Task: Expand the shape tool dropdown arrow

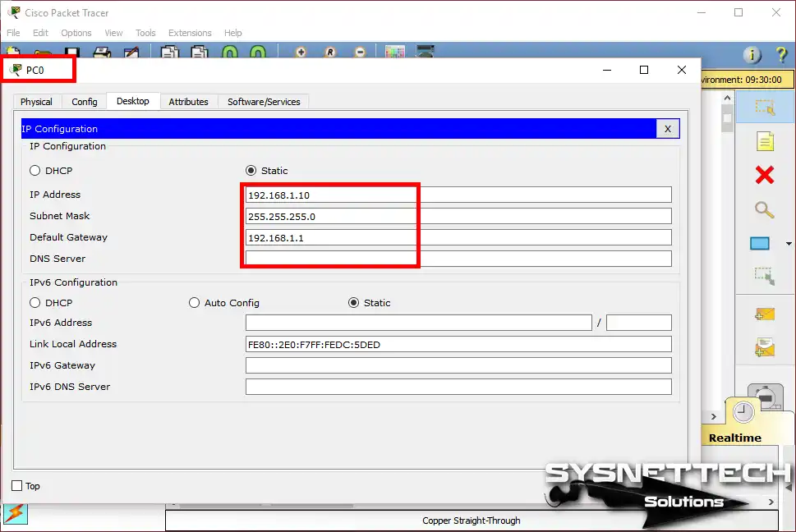Action: pos(789,244)
